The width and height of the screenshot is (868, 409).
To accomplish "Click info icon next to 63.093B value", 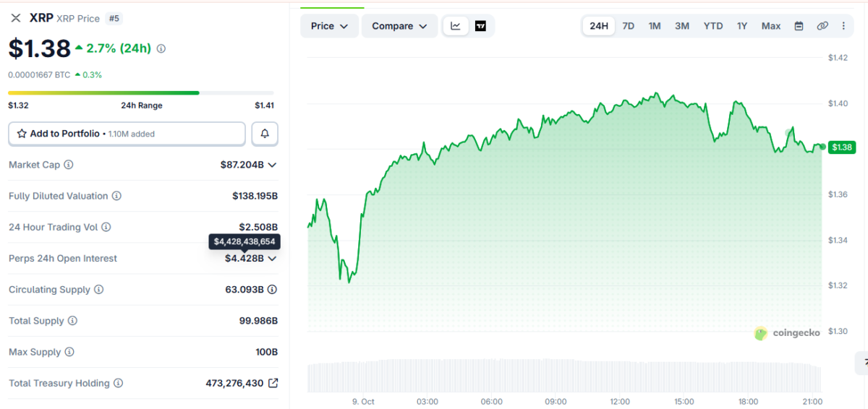I will pyautogui.click(x=272, y=290).
